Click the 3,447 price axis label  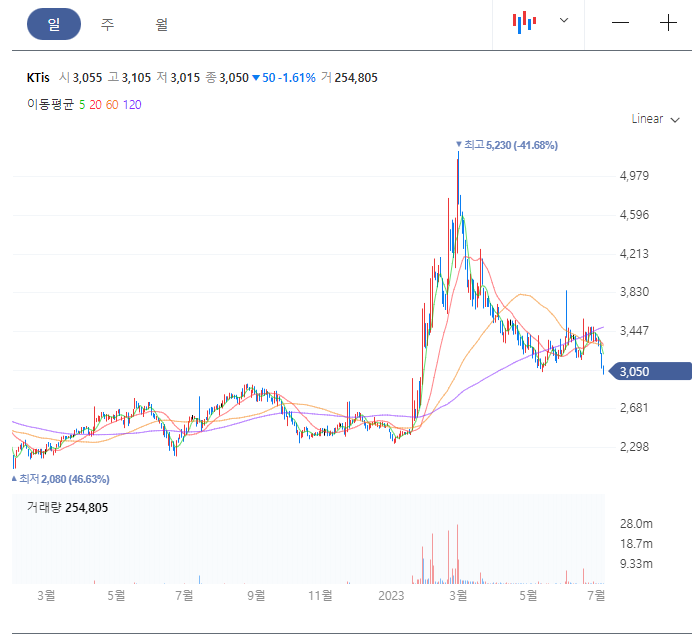(x=634, y=331)
